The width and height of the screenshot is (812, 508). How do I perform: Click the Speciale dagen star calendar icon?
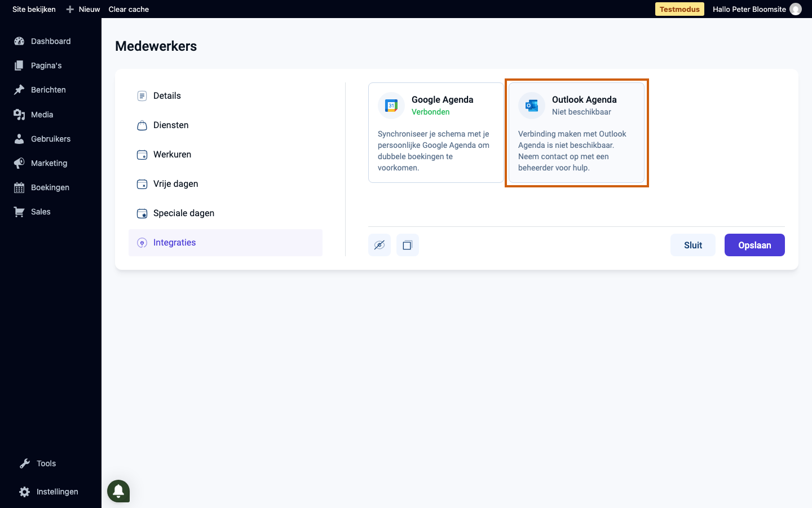click(x=142, y=213)
